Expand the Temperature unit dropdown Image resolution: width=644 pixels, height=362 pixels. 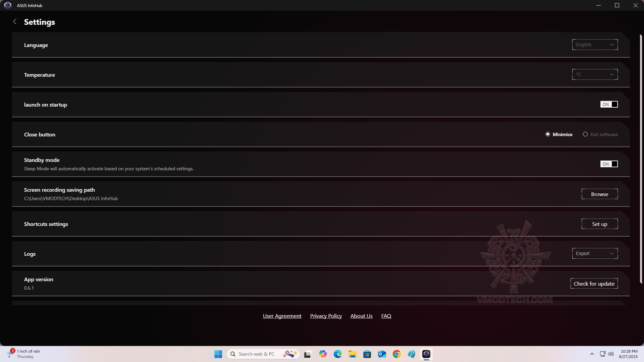pyautogui.click(x=595, y=75)
